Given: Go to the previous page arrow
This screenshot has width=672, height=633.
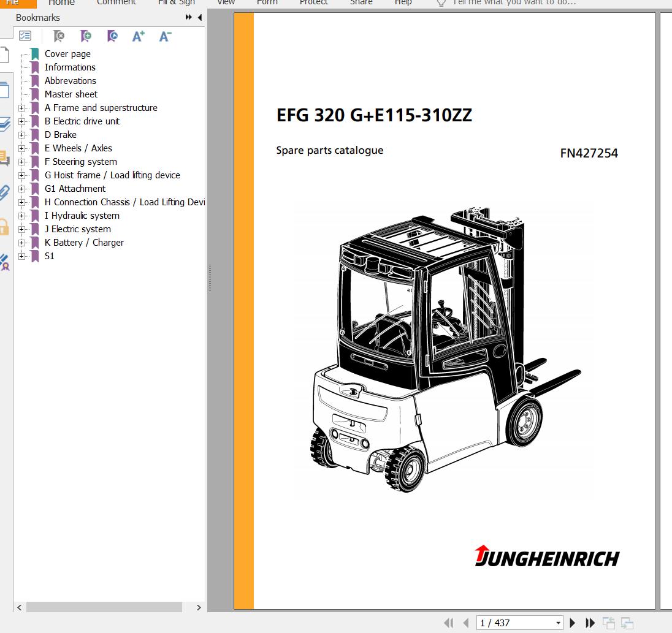Looking at the screenshot, I should [x=466, y=623].
